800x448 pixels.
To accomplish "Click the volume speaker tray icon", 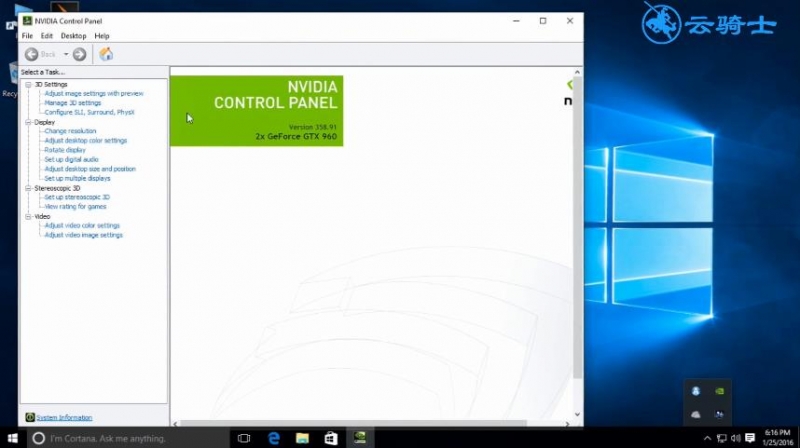I will click(735, 438).
